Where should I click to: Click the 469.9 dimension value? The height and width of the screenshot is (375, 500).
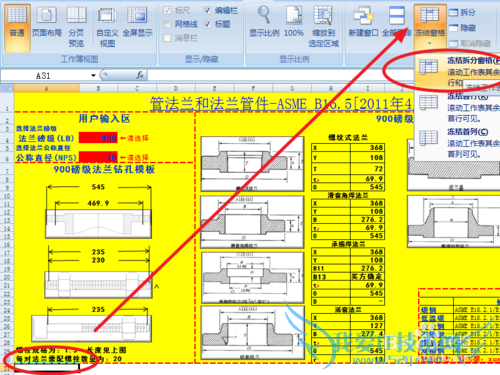point(98,203)
